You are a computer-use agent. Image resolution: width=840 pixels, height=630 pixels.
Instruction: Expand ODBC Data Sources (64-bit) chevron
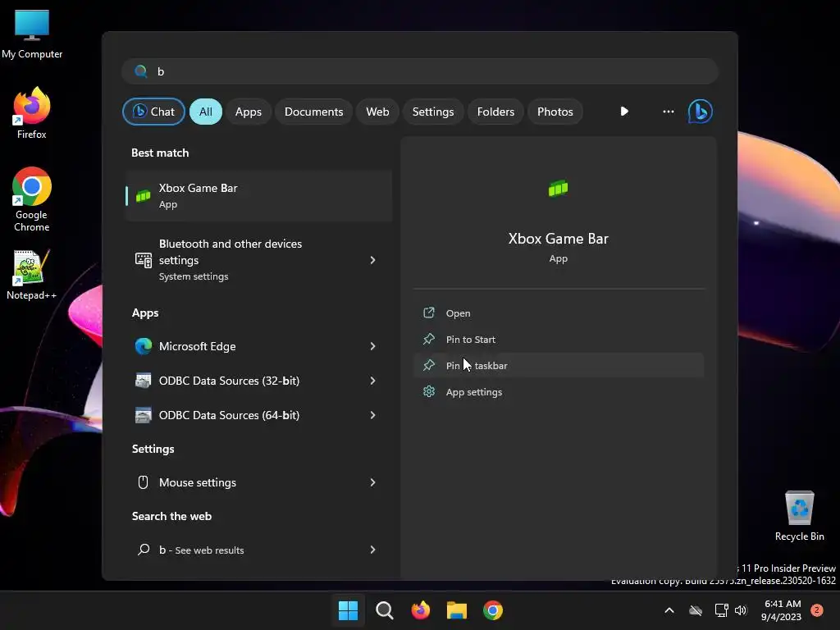(373, 415)
